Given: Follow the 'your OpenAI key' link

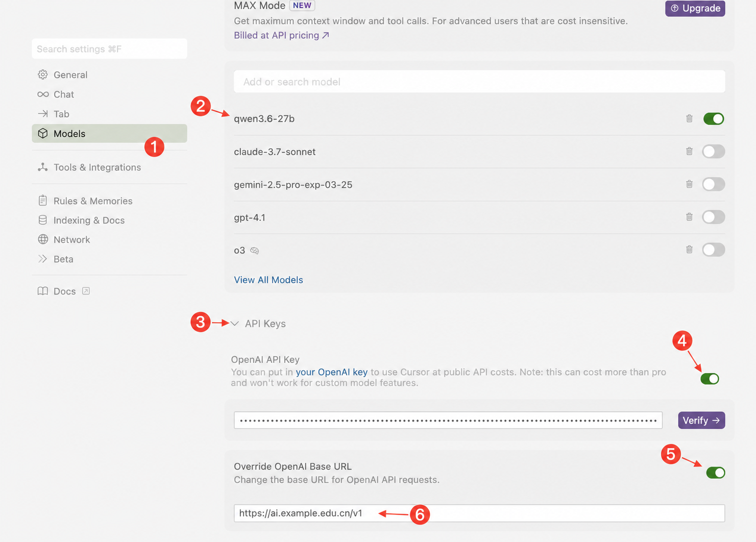Looking at the screenshot, I should (331, 372).
